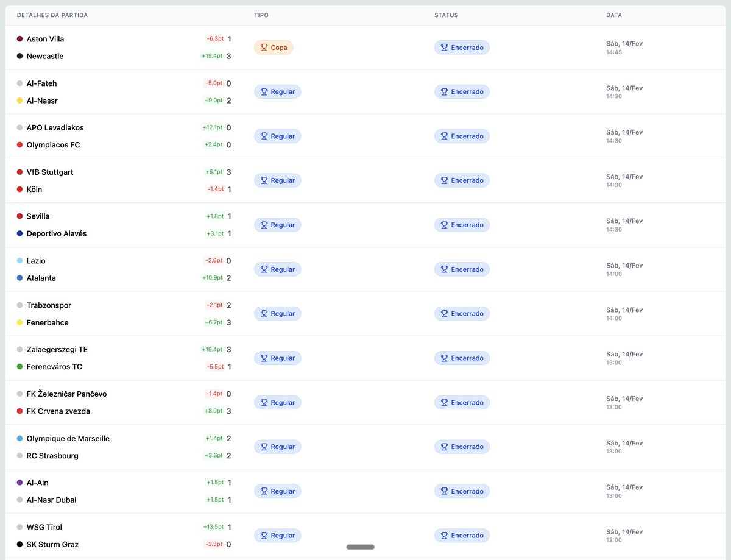Select the Atalanta team name
The width and height of the screenshot is (731, 560).
41,278
